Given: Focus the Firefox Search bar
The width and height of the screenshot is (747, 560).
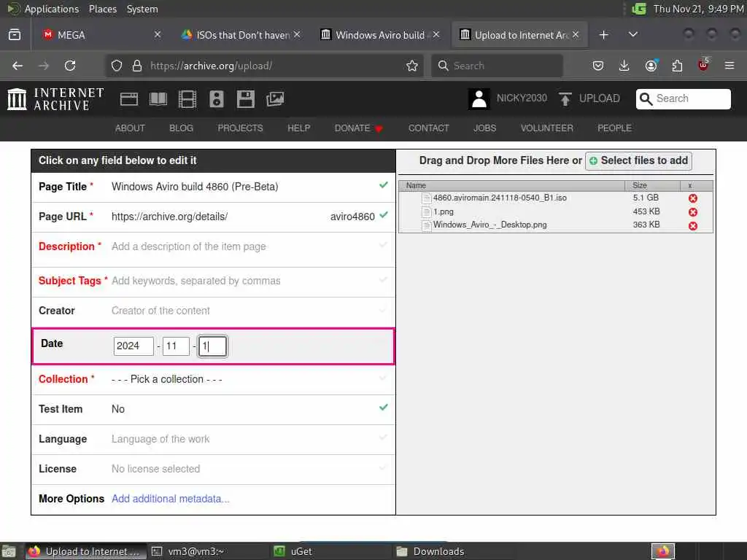Looking at the screenshot, I should click(x=497, y=66).
